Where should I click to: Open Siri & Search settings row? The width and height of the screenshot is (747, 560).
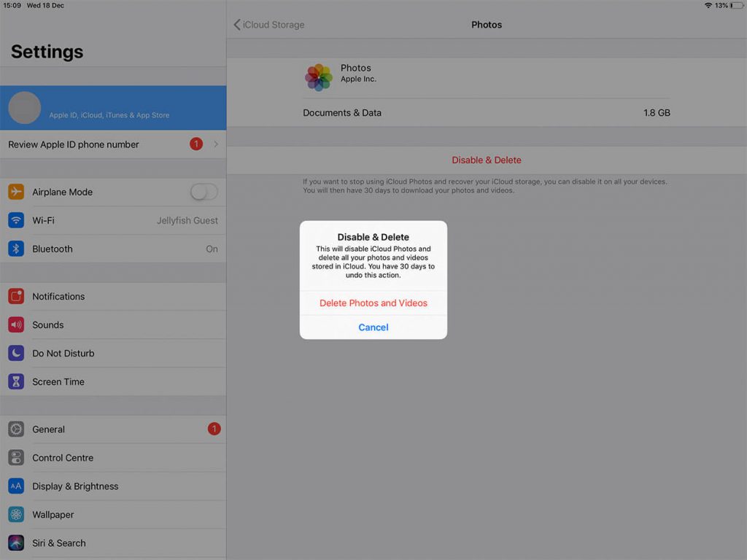pos(113,542)
